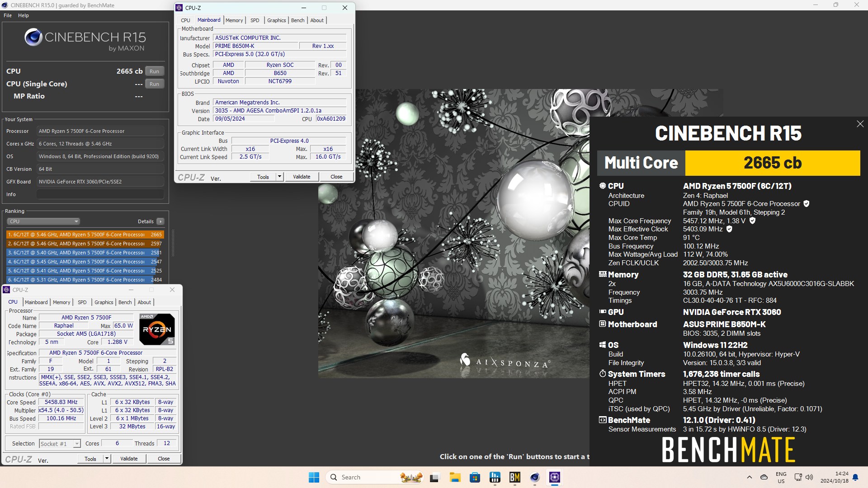
Task: Click the Memory icon in BenchMate panel
Action: click(x=603, y=274)
